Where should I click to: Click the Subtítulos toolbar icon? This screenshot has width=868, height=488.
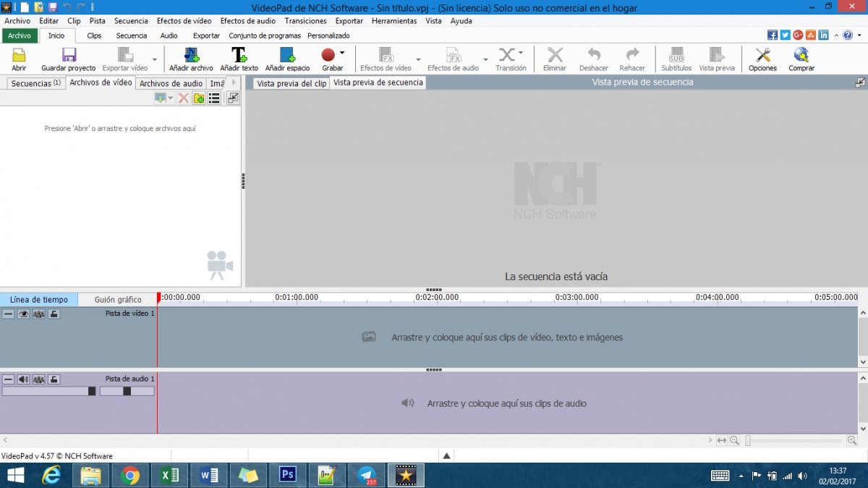pyautogui.click(x=676, y=59)
